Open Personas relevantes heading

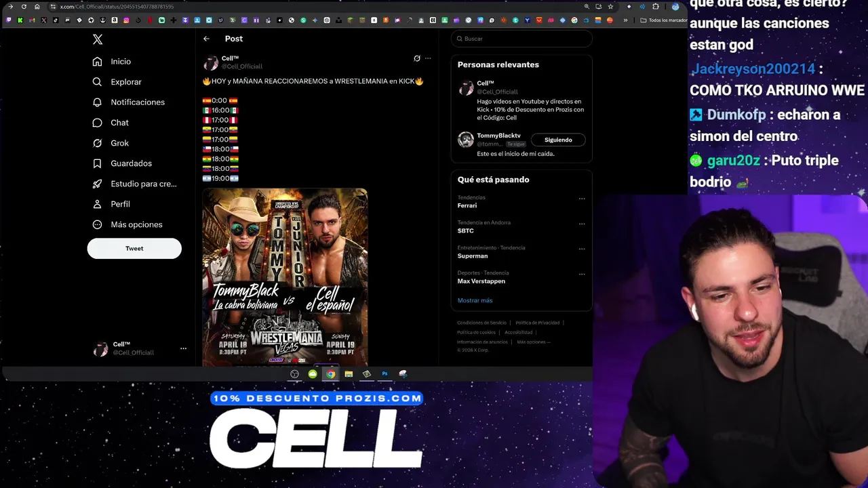click(x=498, y=65)
